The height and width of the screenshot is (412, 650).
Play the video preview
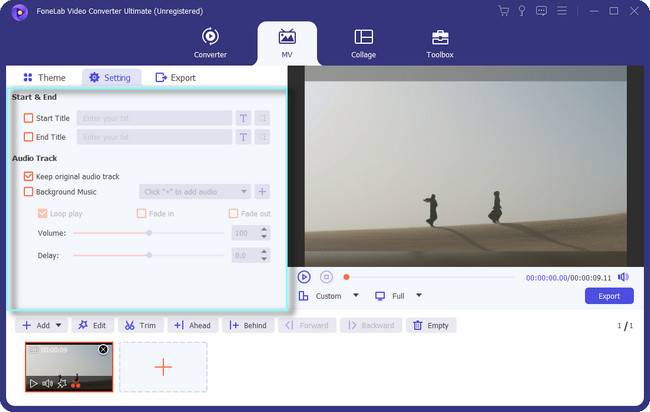click(x=304, y=277)
